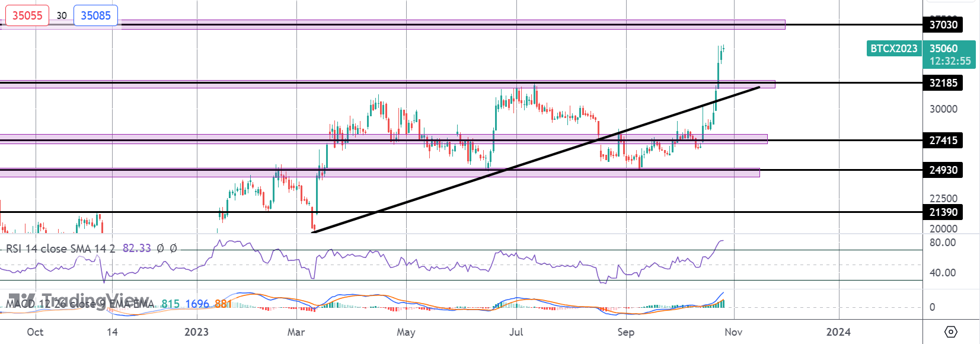Click the Sep label on time axis
980x344 pixels.
coord(625,332)
